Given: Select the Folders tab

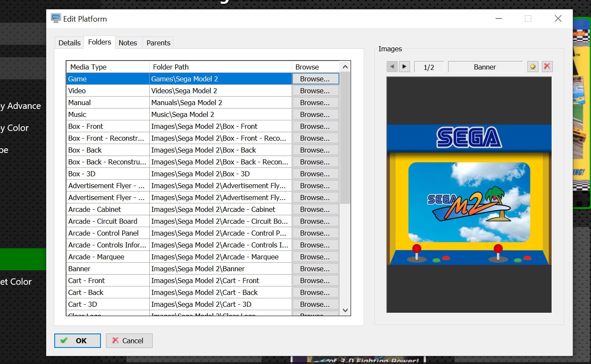Looking at the screenshot, I should click(100, 42).
